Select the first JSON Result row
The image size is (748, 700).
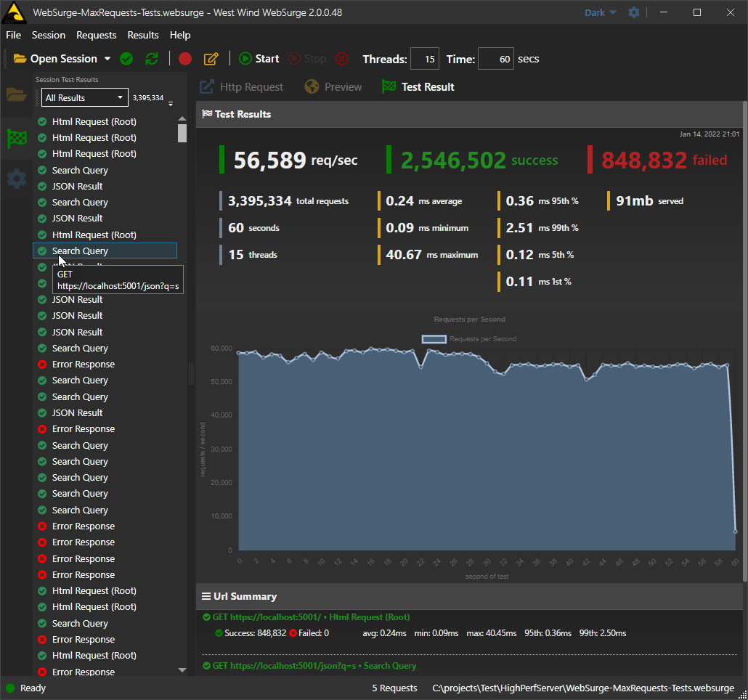105,187
